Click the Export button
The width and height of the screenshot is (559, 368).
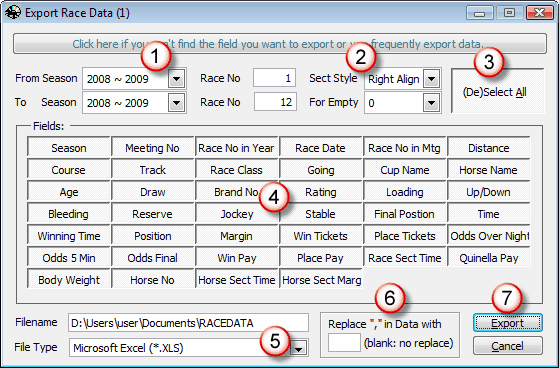coord(508,323)
